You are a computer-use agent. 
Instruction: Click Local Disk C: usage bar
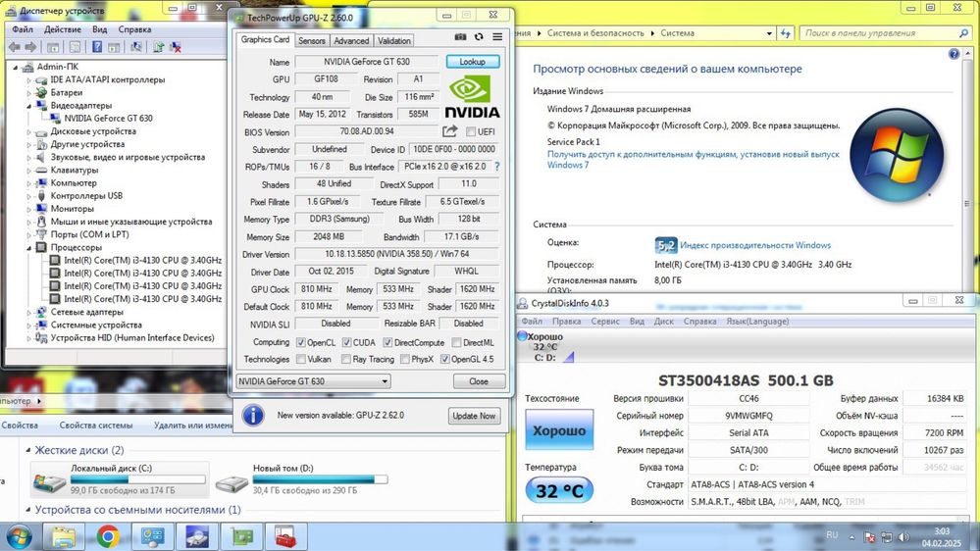click(x=137, y=479)
